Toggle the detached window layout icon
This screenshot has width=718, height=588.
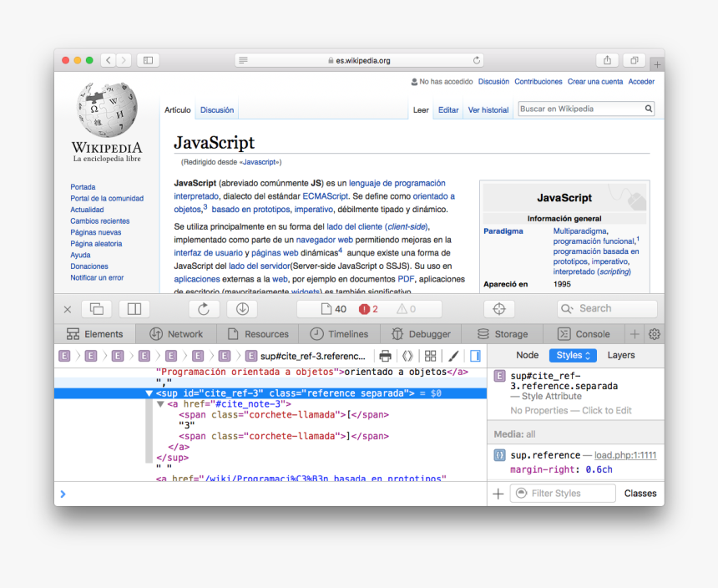pos(97,308)
